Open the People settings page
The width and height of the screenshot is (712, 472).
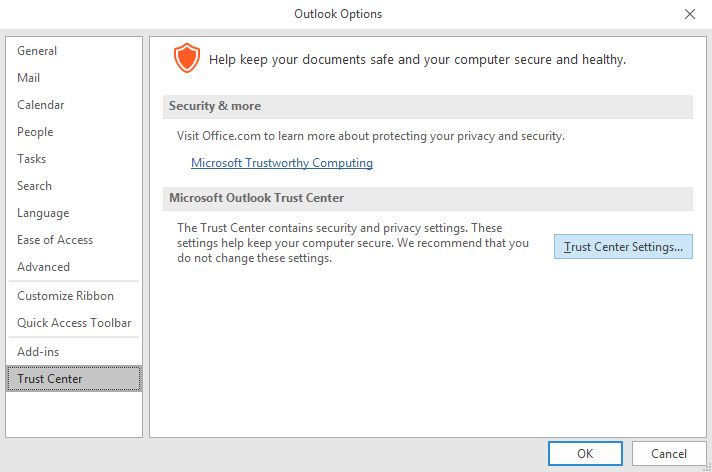click(x=35, y=132)
